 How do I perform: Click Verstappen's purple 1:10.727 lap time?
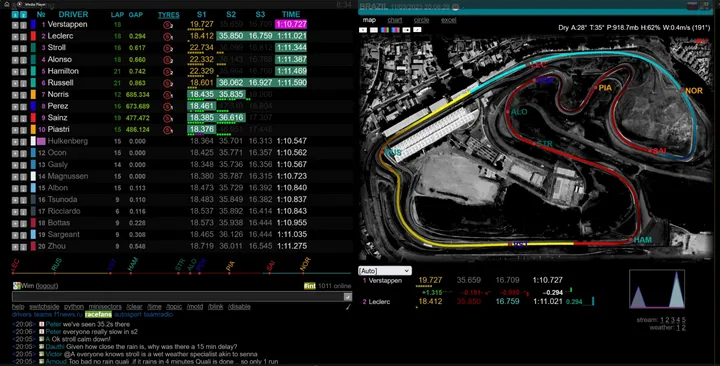click(291, 24)
